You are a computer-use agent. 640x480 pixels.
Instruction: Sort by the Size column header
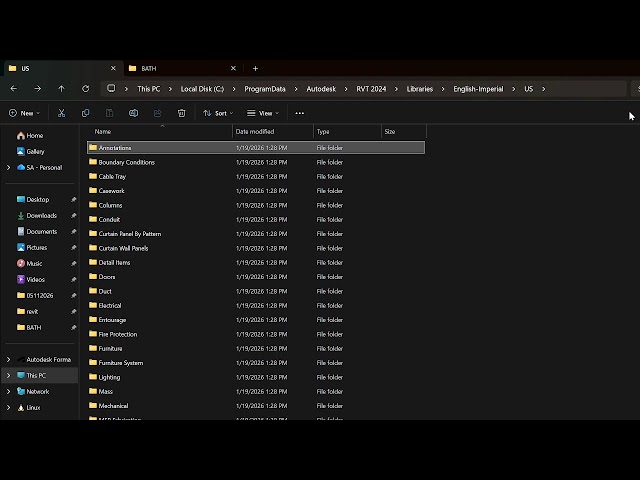pyautogui.click(x=404, y=131)
